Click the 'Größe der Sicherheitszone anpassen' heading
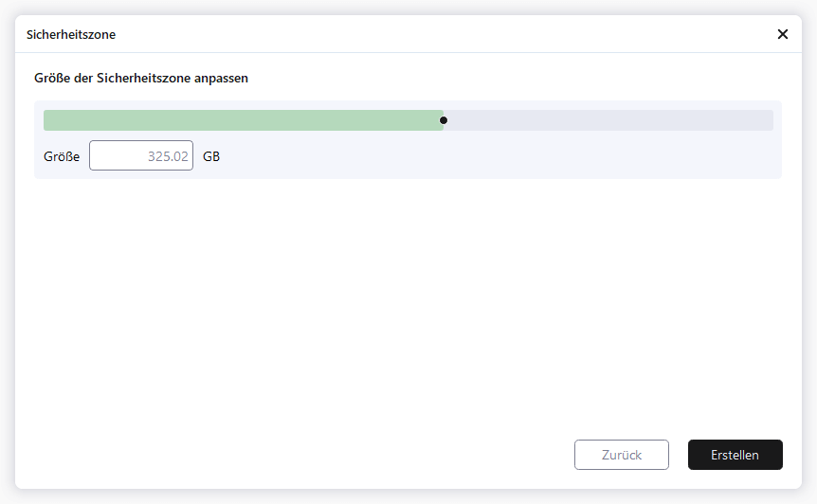This screenshot has width=817, height=504. (141, 79)
